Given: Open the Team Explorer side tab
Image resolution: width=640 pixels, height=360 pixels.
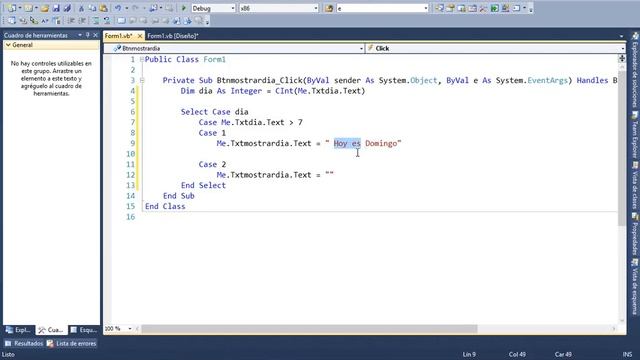Looking at the screenshot, I should 635,135.
